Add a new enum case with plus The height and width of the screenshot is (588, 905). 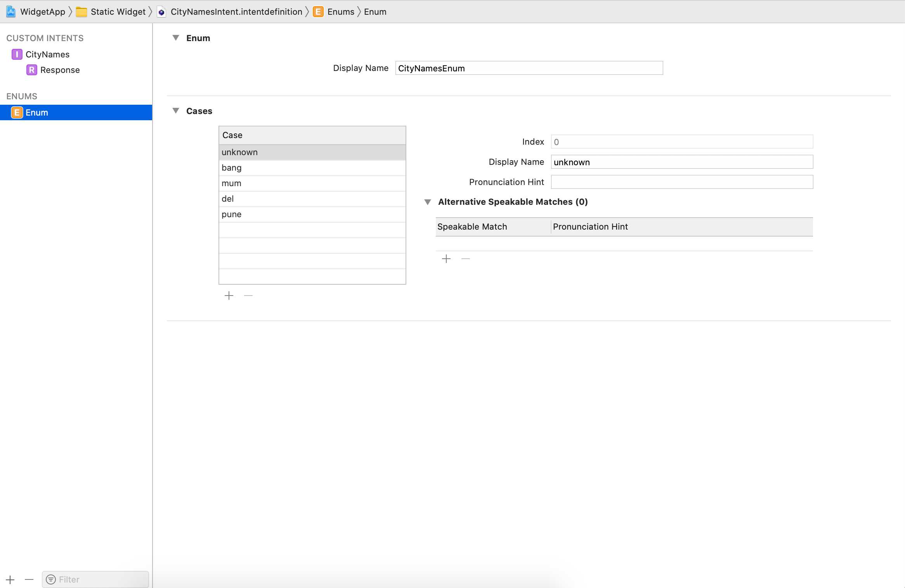click(229, 296)
